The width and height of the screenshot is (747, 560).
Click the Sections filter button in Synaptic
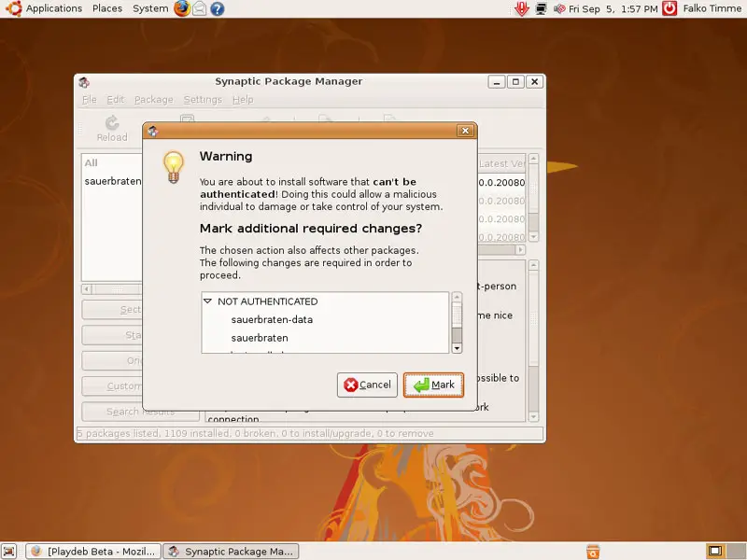[x=112, y=310]
